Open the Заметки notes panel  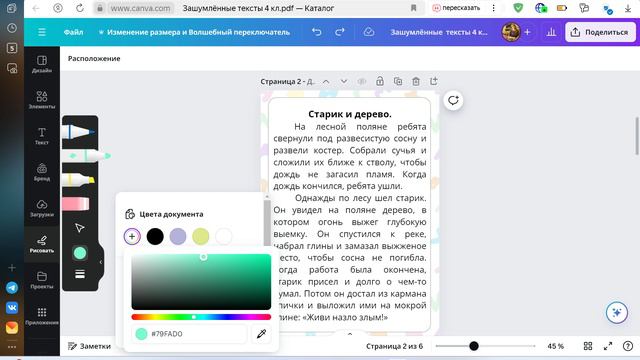(89, 346)
